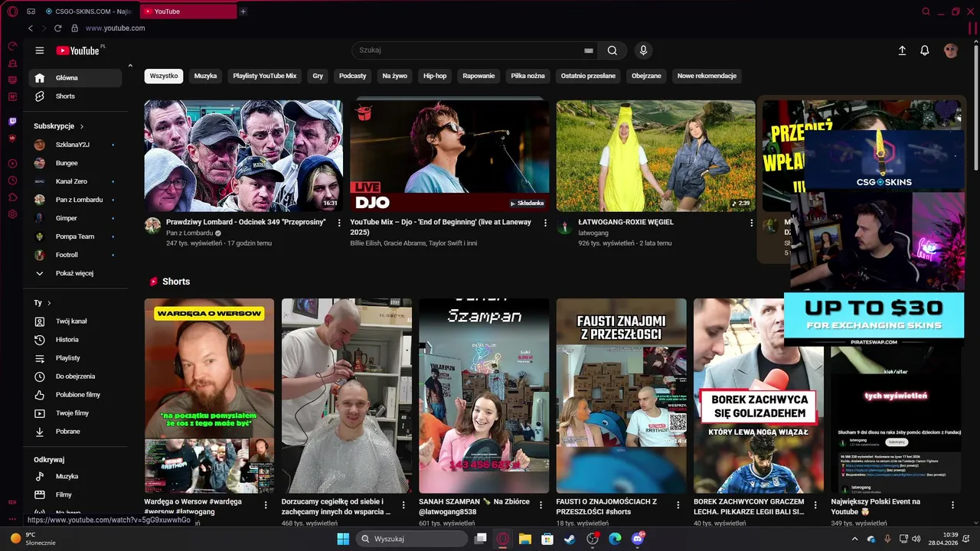Open more options for ŁATWOGANG-ROXIE WĘGIEL video
This screenshot has width=980, height=551.
pos(751,223)
